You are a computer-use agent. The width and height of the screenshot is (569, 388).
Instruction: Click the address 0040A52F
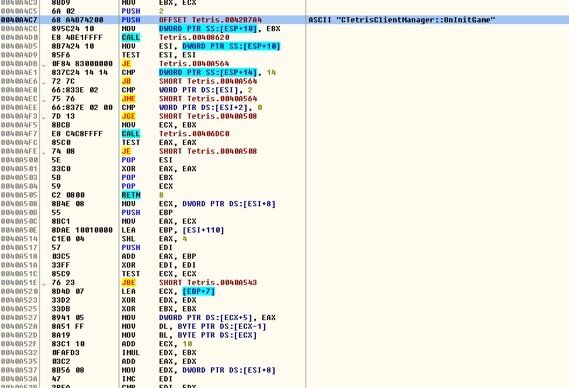(x=19, y=344)
